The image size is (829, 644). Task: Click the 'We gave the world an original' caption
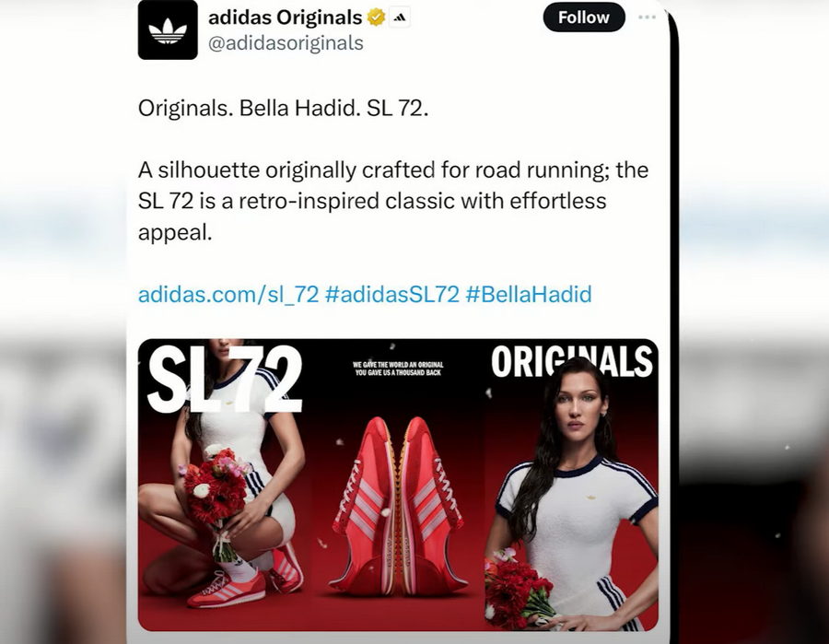click(x=398, y=369)
